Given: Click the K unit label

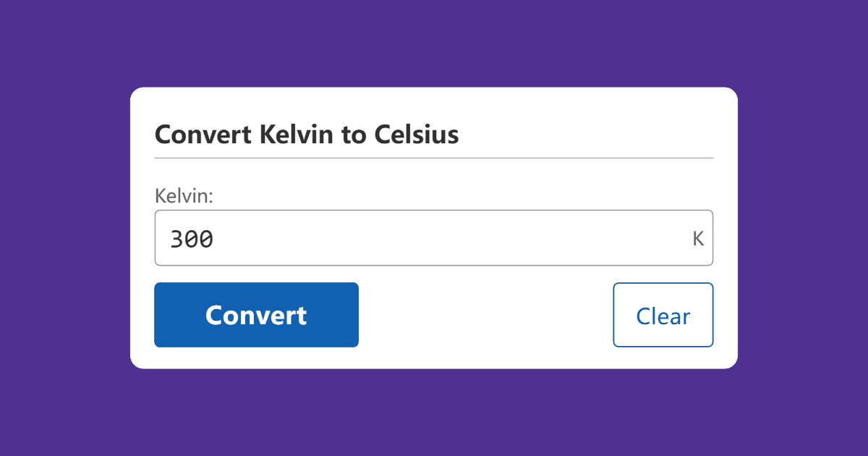Looking at the screenshot, I should pos(697,237).
